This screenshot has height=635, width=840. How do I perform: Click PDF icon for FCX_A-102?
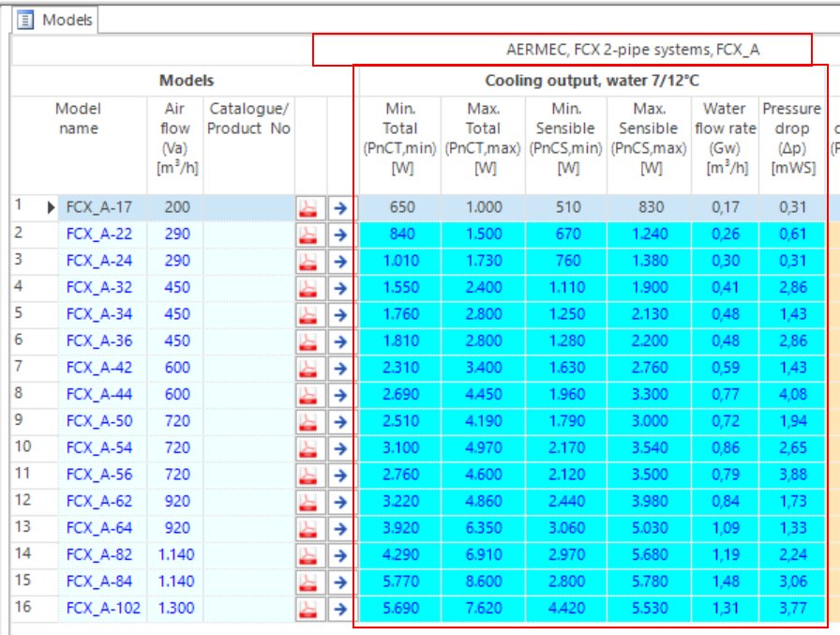tap(309, 609)
